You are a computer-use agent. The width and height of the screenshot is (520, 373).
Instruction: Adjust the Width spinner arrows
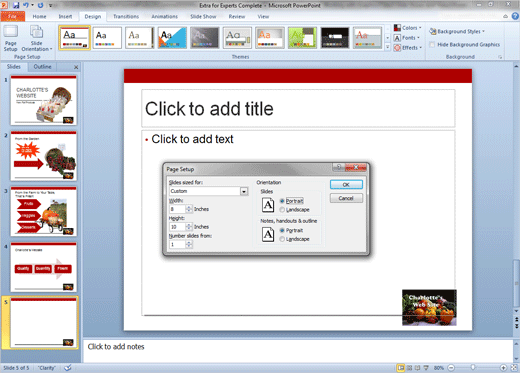189,209
